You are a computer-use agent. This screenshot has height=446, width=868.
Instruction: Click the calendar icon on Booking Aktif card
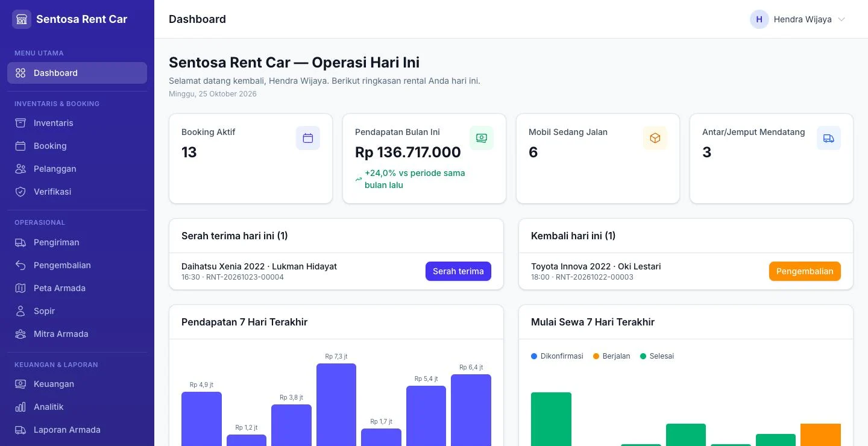(308, 138)
